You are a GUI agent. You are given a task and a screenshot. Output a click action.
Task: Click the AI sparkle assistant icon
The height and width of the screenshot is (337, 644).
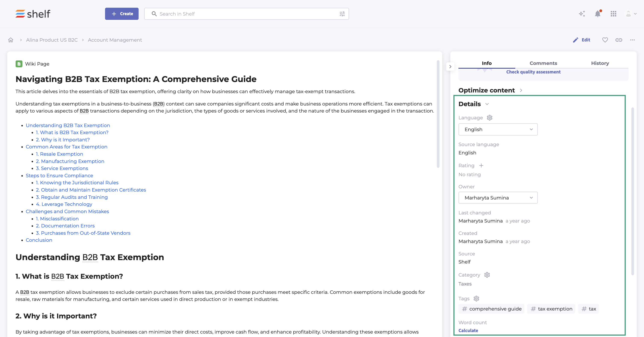click(582, 14)
